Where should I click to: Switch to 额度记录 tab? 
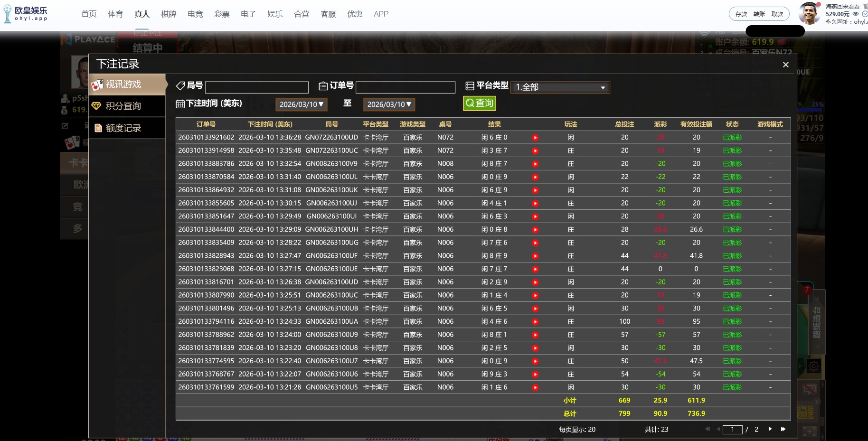coord(123,128)
